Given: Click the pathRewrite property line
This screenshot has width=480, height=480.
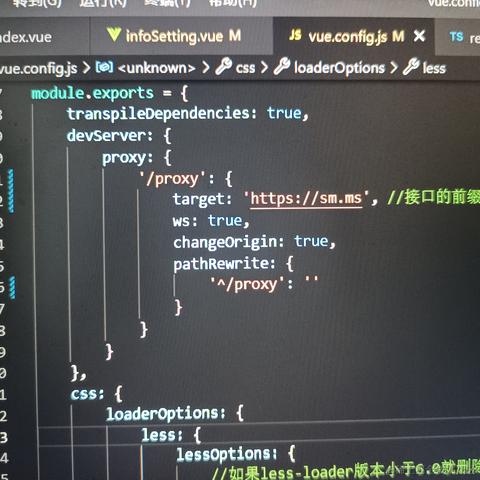Looking at the screenshot, I should tap(233, 264).
